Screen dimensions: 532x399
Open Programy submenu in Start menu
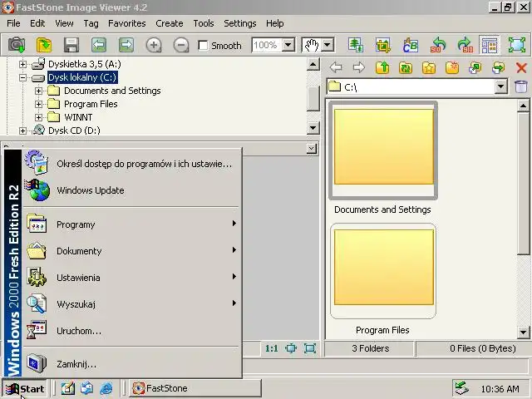[131, 224]
